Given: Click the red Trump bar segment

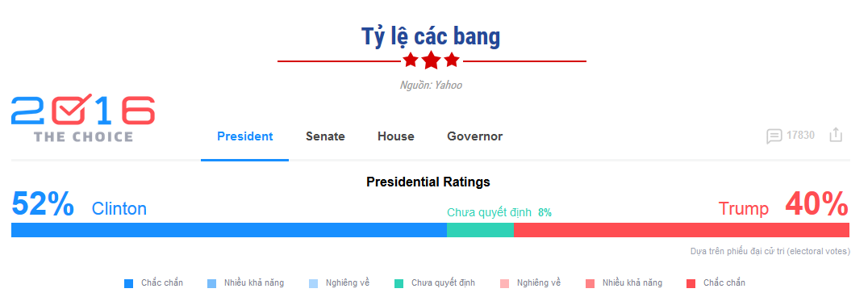Looking at the screenshot, I should click(682, 230).
